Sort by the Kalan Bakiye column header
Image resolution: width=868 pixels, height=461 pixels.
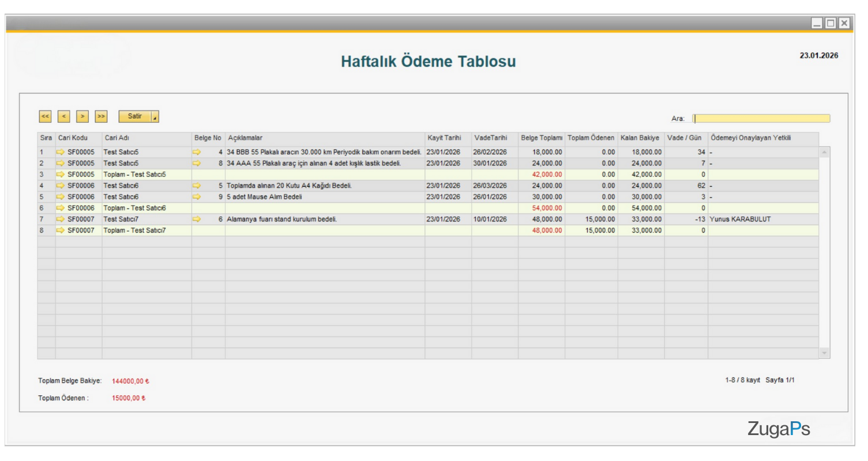point(639,138)
